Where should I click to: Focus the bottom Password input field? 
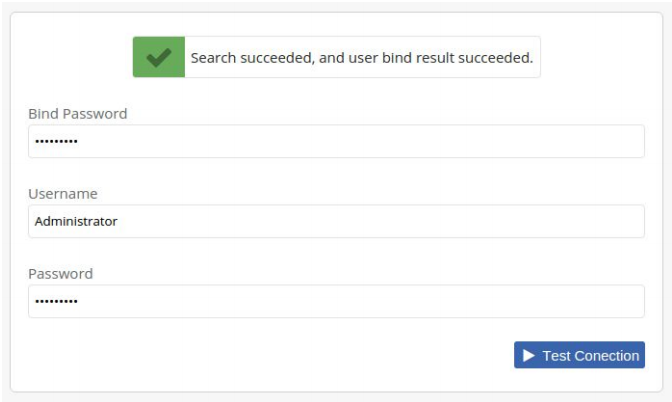[x=336, y=301]
